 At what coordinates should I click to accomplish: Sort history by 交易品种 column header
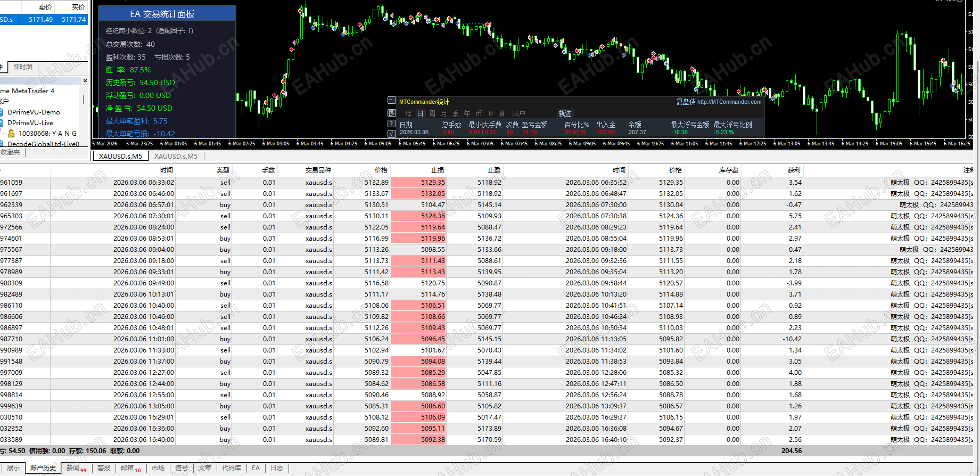306,170
